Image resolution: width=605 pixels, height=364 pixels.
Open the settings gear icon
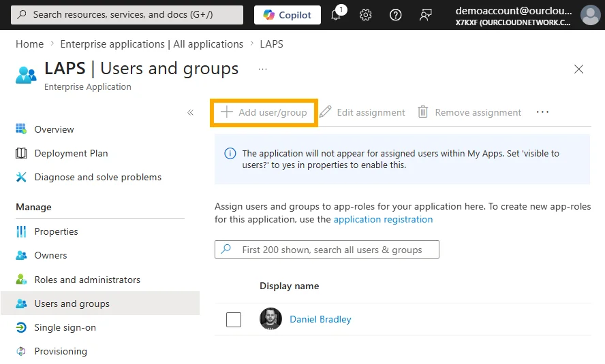pos(365,15)
